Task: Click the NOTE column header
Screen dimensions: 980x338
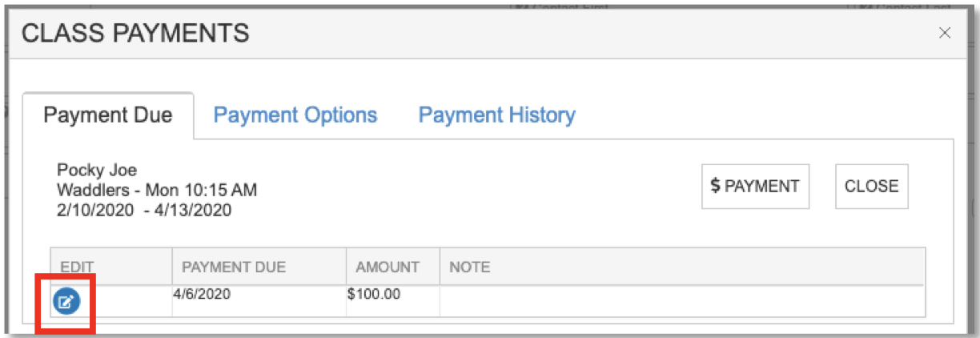Action: coord(470,267)
